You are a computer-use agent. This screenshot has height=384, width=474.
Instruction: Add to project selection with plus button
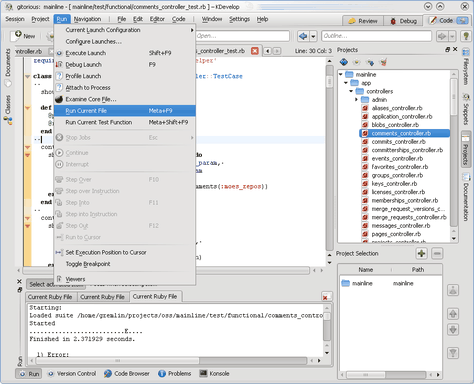(x=421, y=254)
